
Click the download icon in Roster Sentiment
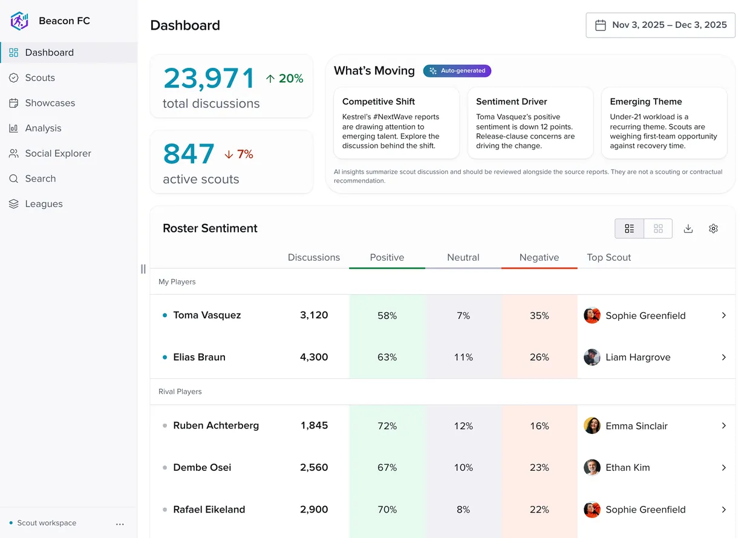click(x=688, y=229)
